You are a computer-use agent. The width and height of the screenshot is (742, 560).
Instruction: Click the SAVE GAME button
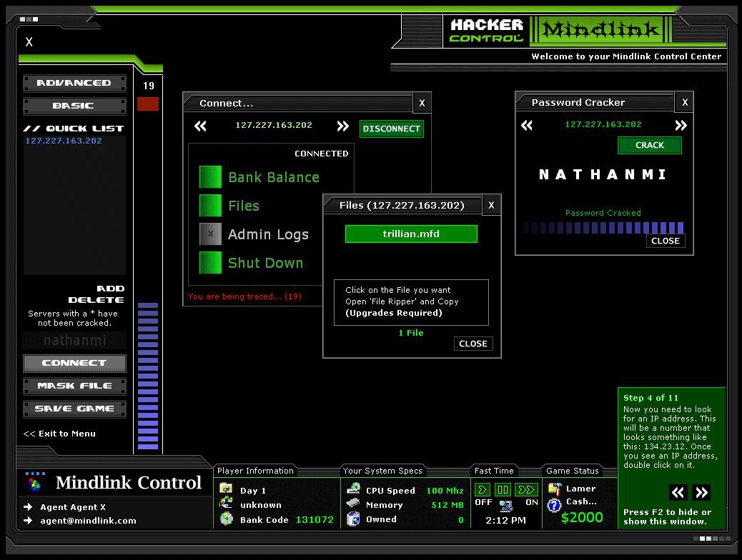[74, 408]
